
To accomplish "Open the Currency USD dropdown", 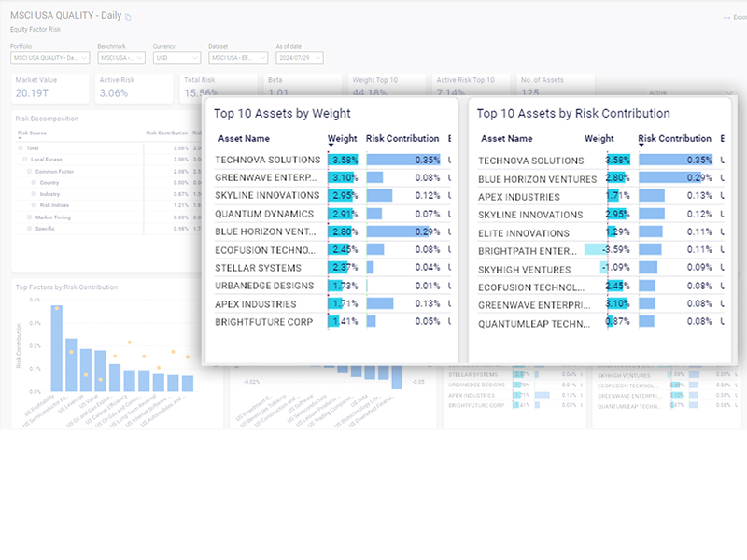I will (176, 58).
